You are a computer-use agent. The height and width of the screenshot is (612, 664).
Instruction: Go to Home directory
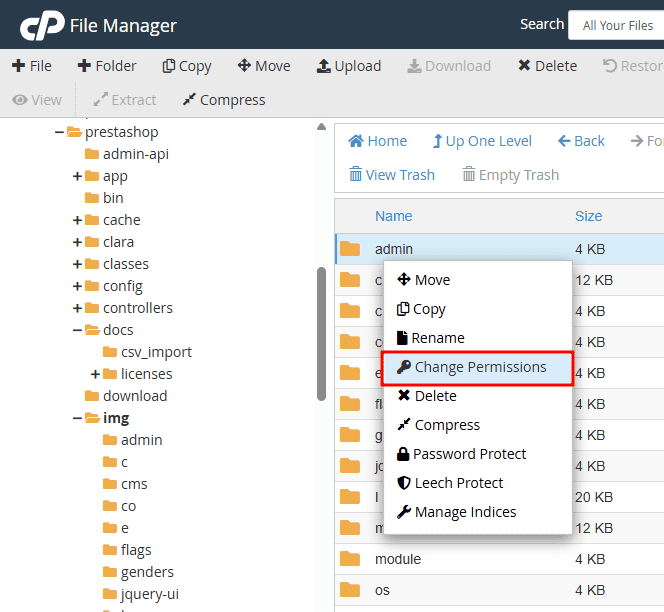click(377, 141)
